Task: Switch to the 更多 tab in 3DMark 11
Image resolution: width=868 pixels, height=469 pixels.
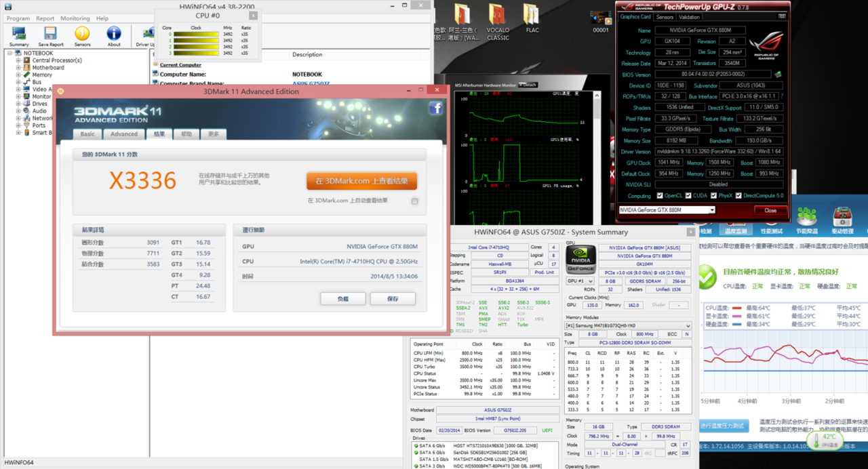Action: [214, 134]
